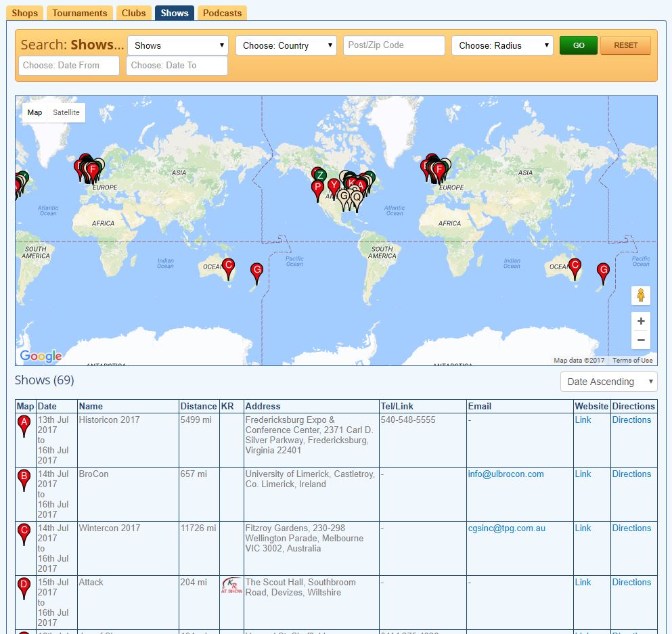Viewport: 672px width, 634px height.
Task: Zoom in on the map
Action: pyautogui.click(x=641, y=321)
